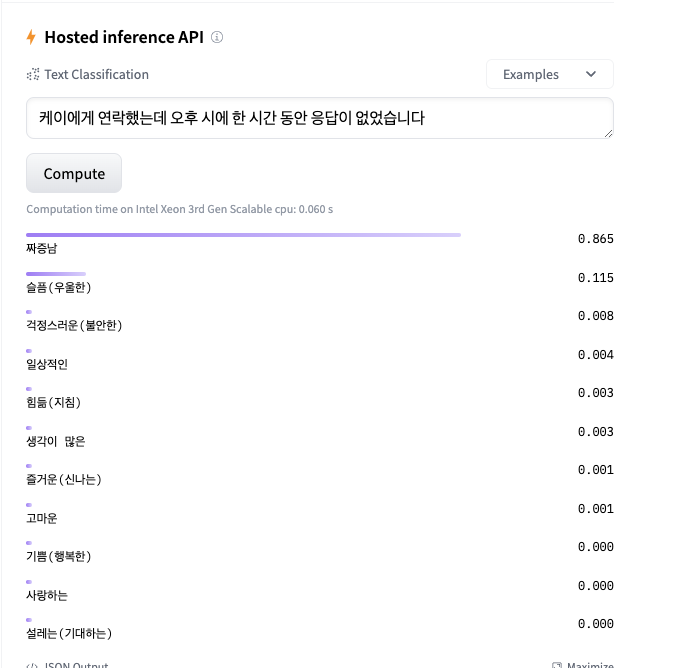The image size is (675, 668).
Task: Click the Maximize icon at bottom right
Action: tap(557, 665)
